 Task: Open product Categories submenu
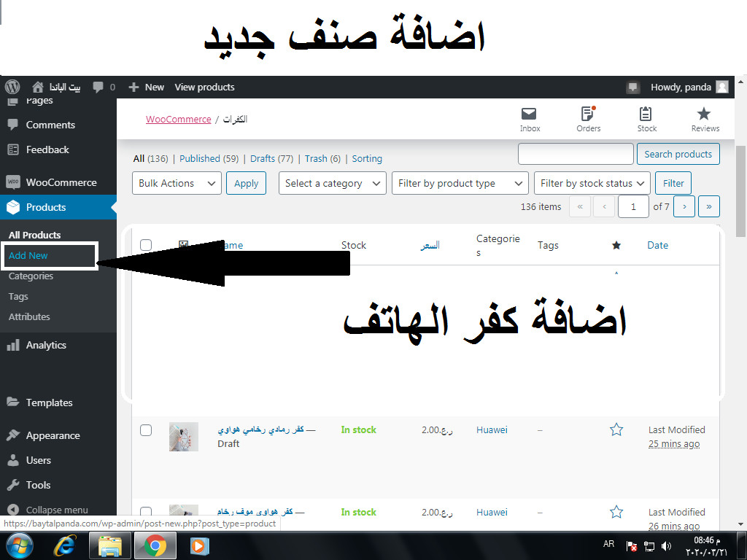coord(31,276)
